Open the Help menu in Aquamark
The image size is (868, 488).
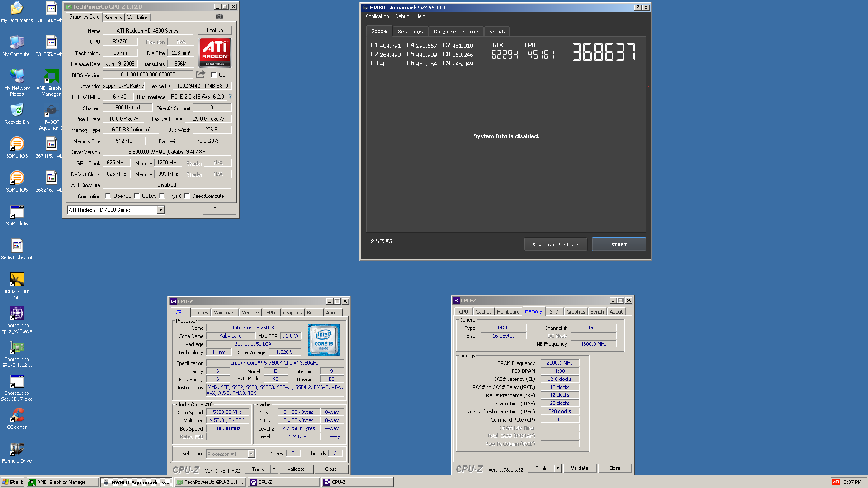(420, 16)
